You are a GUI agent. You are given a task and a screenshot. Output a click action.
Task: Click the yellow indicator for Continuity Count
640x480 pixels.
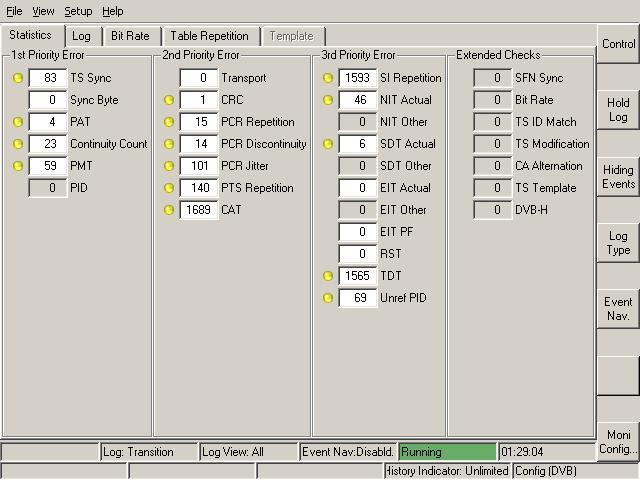pos(17,144)
